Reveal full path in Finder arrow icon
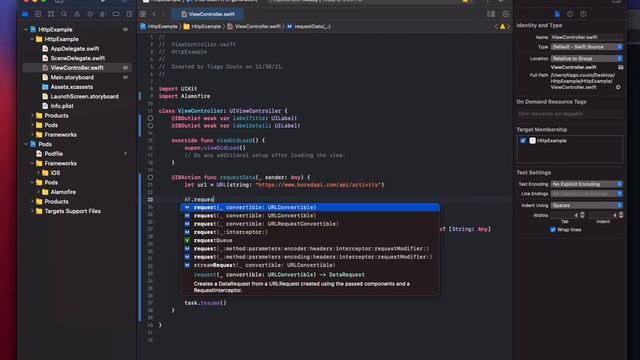 (x=618, y=87)
